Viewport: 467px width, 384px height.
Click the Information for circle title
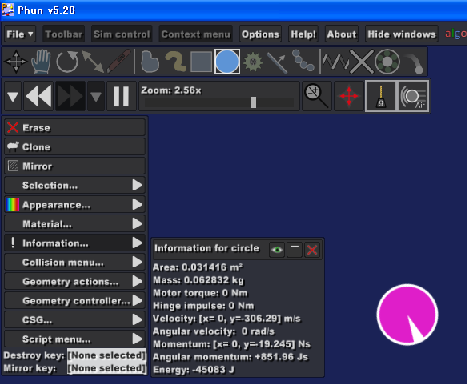pyautogui.click(x=207, y=248)
